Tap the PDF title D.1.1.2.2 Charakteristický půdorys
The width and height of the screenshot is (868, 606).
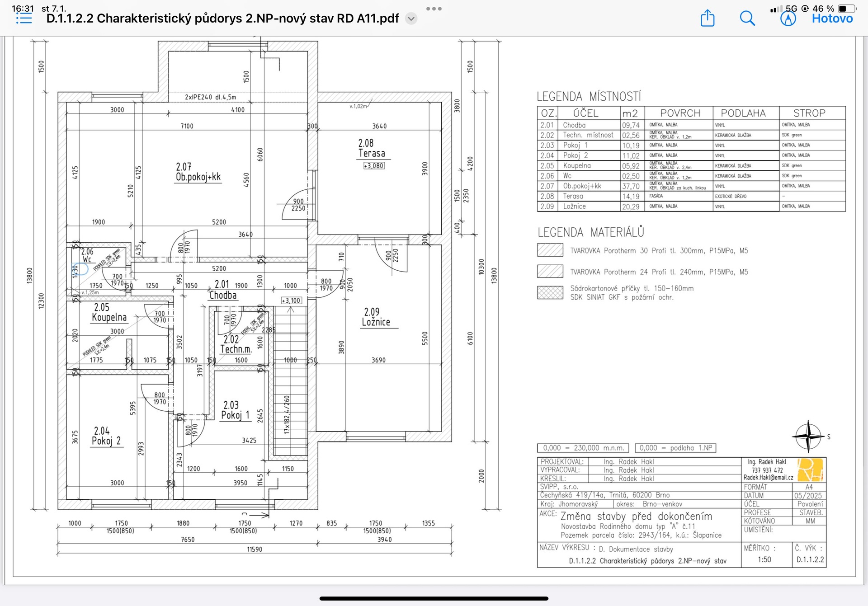coord(222,19)
